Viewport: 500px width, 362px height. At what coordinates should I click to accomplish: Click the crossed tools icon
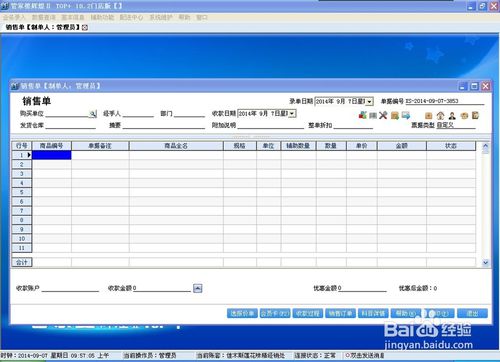point(383,115)
